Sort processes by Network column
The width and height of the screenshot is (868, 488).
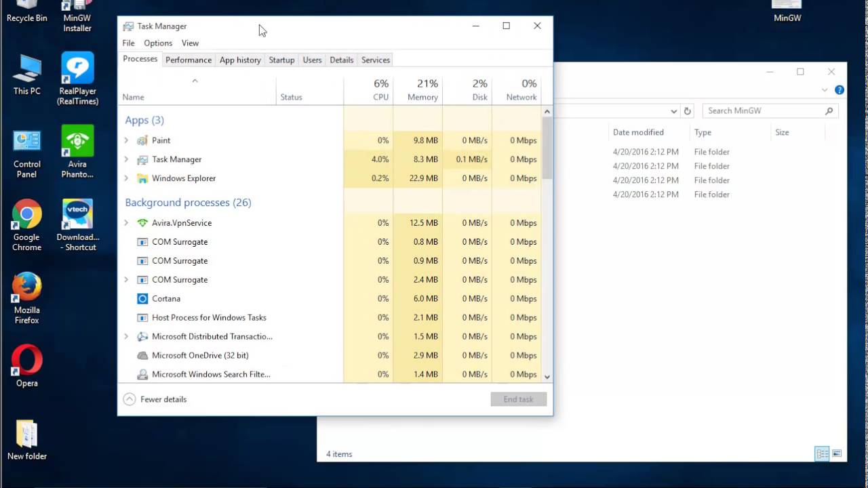pos(517,90)
